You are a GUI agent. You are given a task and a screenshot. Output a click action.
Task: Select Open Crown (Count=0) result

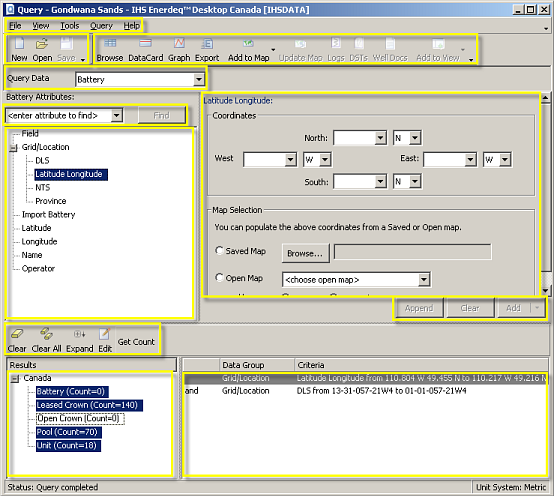tap(81, 418)
